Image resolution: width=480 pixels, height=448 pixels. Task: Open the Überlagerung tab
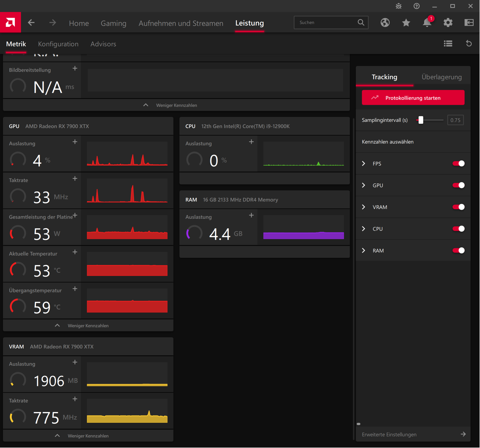(x=442, y=77)
